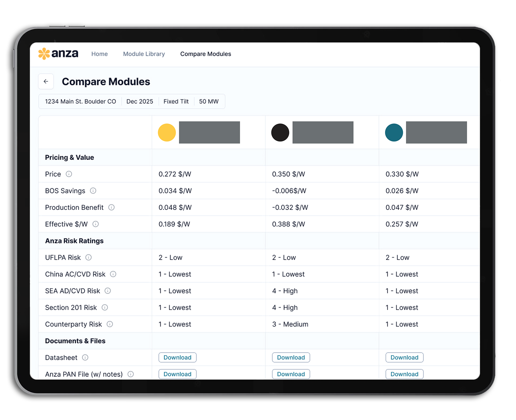Viewport: 516px width, 420px height.
Task: Open the BOS Savings info tooltip
Action: [93, 191]
